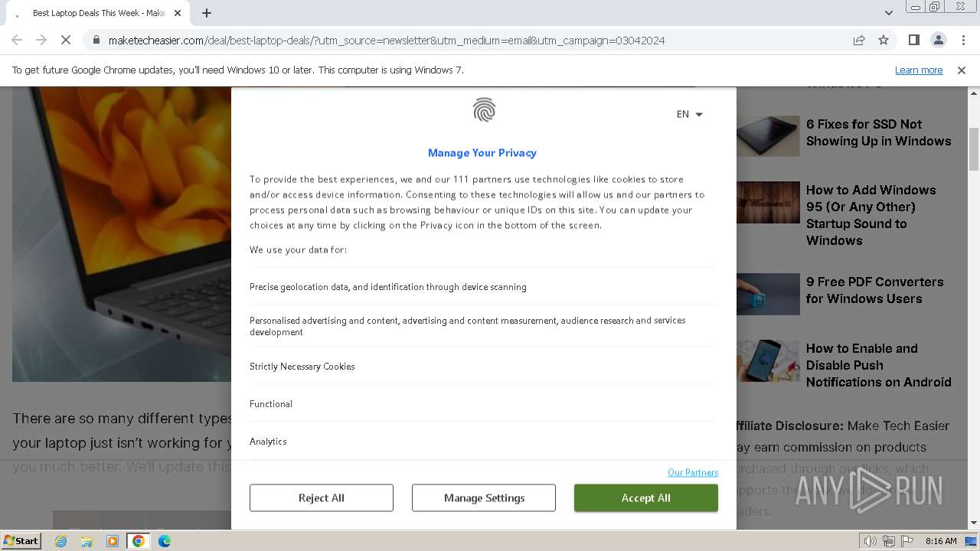
Task: Dismiss the Chrome update notification bar
Action: tap(962, 70)
